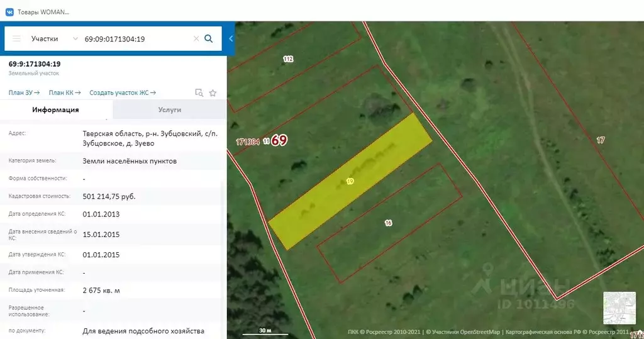This screenshot has height=339, width=644.
Task: Select the yellow highlighted parcel 19
Action: tap(350, 181)
